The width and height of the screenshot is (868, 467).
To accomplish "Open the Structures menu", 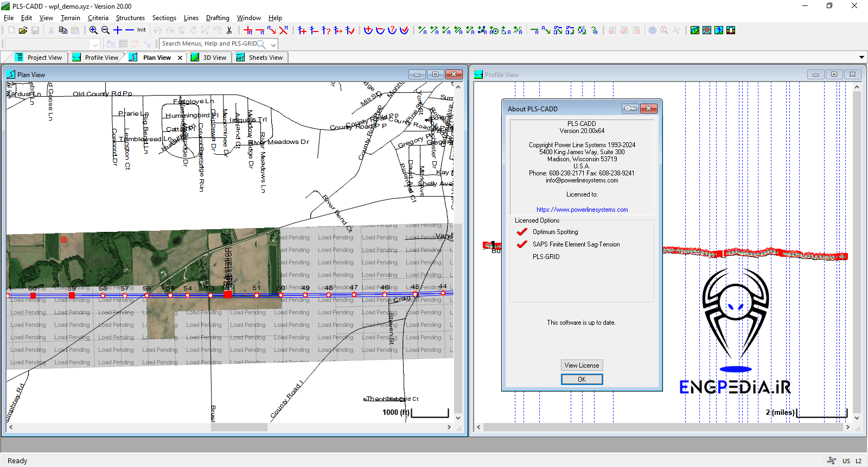I will tap(130, 18).
